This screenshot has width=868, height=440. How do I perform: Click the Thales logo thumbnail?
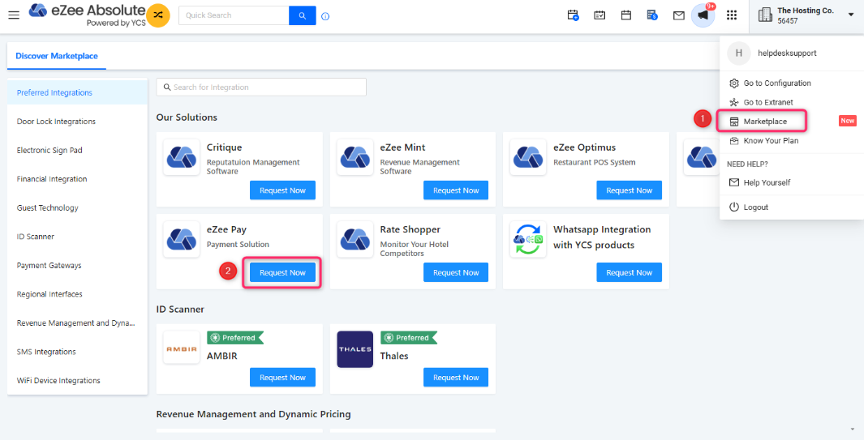(x=355, y=348)
